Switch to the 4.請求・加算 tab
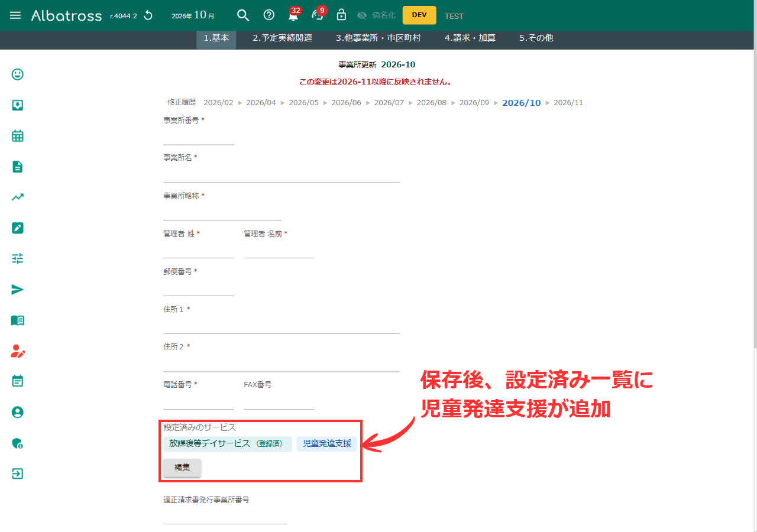This screenshot has height=532, width=757. pos(470,38)
